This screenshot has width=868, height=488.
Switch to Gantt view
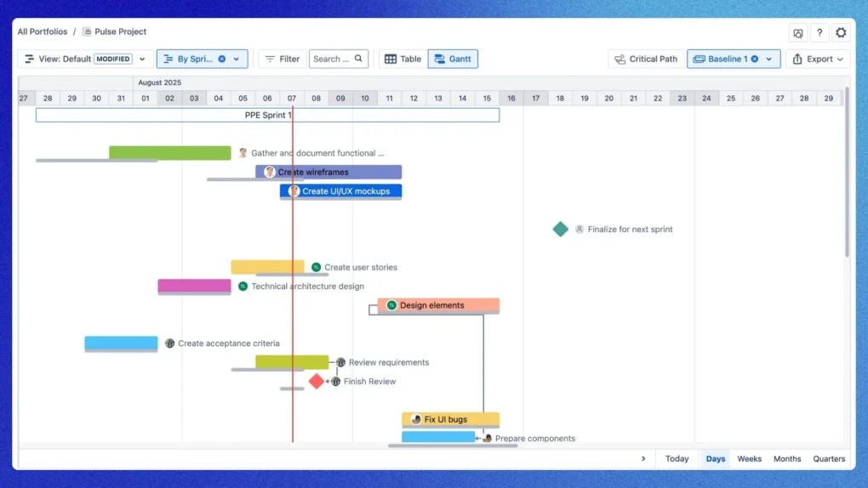[452, 59]
